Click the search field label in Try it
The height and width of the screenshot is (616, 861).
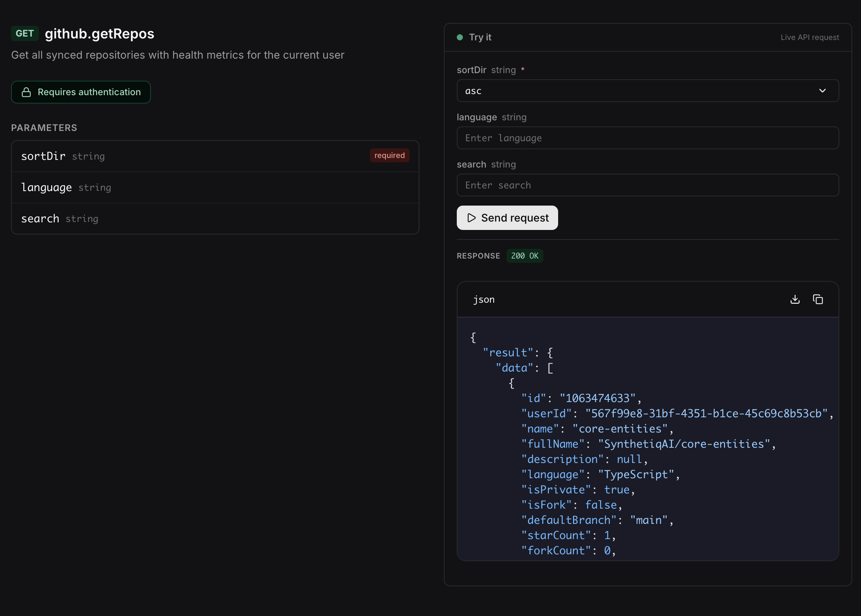(x=471, y=164)
